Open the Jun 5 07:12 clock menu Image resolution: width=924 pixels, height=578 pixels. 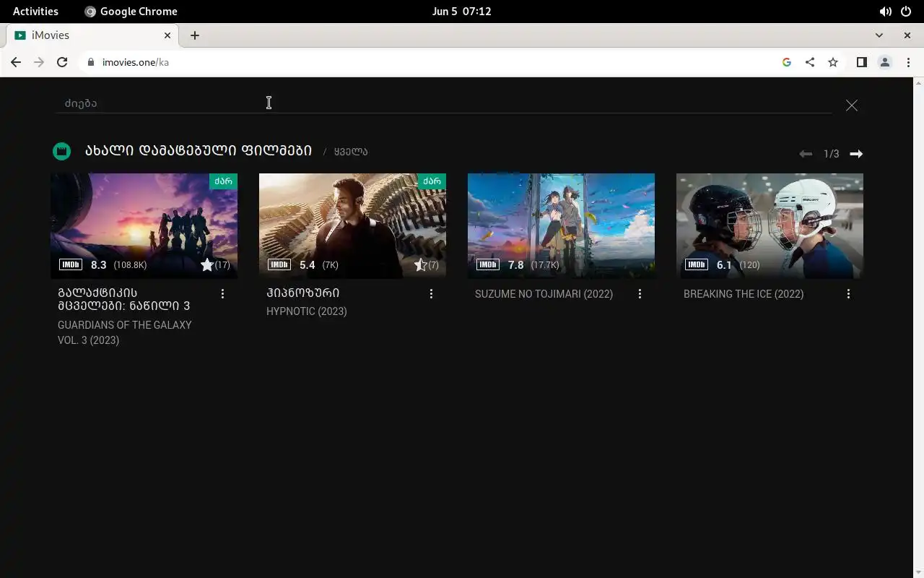(461, 12)
